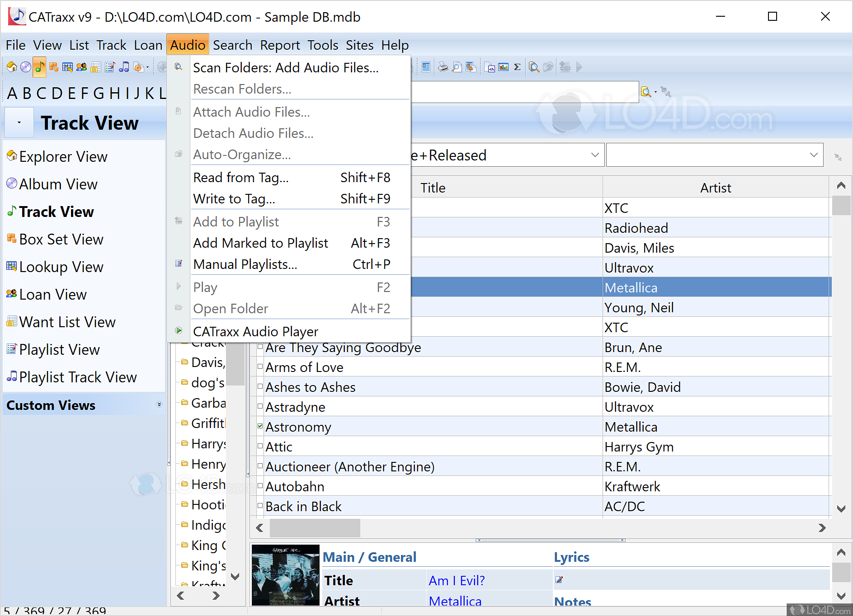Expand the Custom Views section
The width and height of the screenshot is (853, 616).
(159, 404)
